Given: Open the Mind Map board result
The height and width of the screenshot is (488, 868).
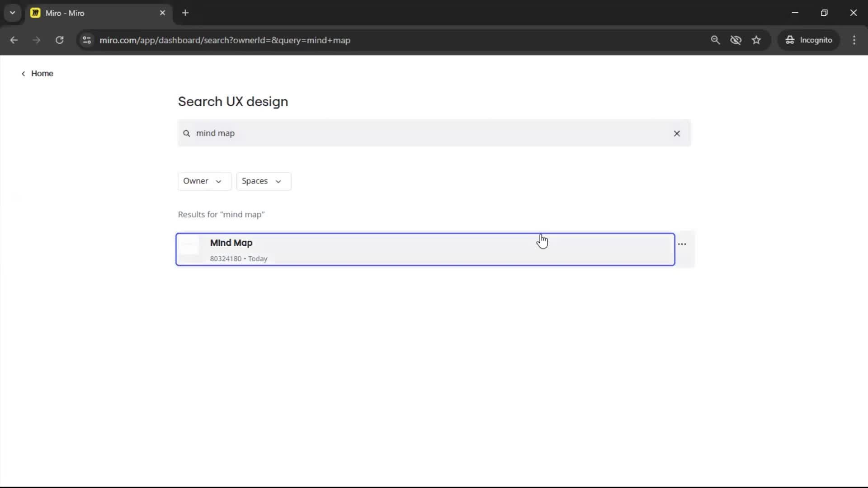Looking at the screenshot, I should (x=425, y=249).
